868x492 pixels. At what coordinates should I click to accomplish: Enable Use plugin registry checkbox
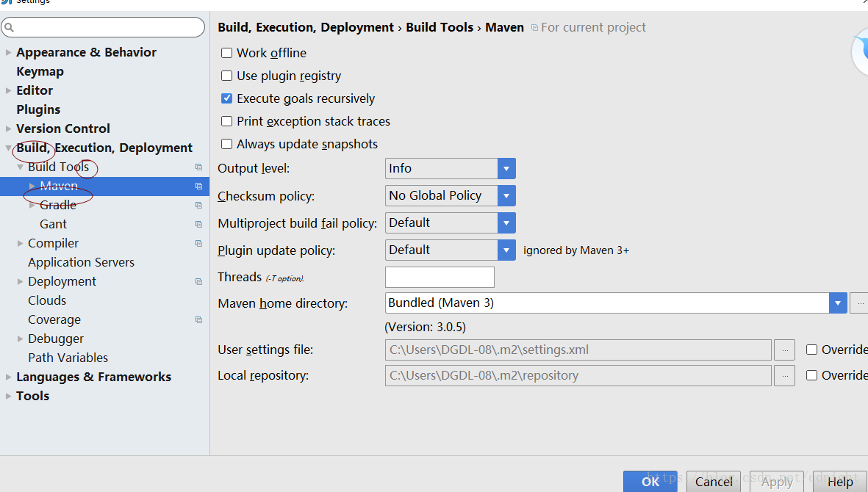(226, 76)
